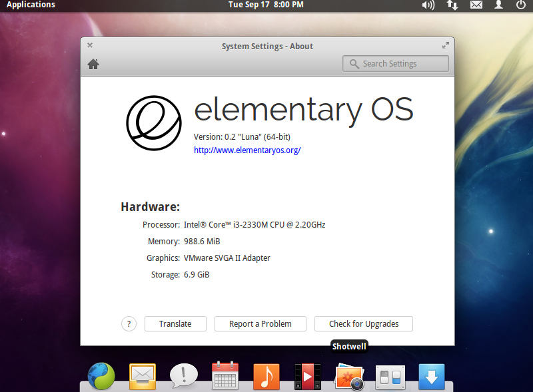The height and width of the screenshot is (392, 533).
Task: Launch the music player from the dock
Action: [266, 377]
